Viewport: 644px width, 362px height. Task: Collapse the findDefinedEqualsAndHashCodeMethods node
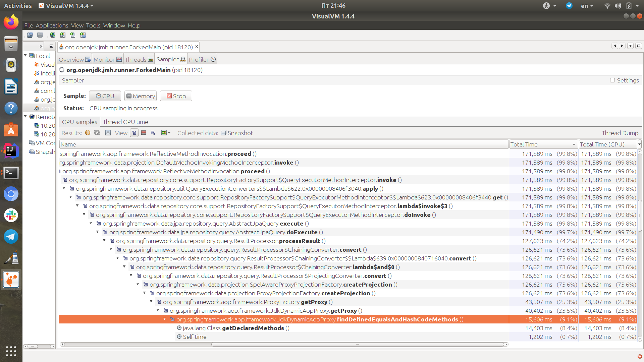165,319
